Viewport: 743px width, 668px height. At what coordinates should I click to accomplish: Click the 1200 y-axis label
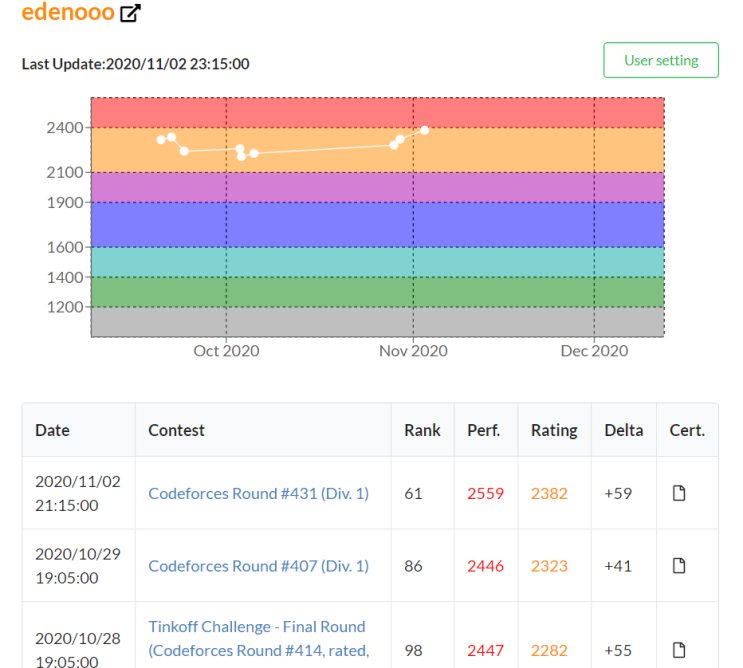coord(65,307)
